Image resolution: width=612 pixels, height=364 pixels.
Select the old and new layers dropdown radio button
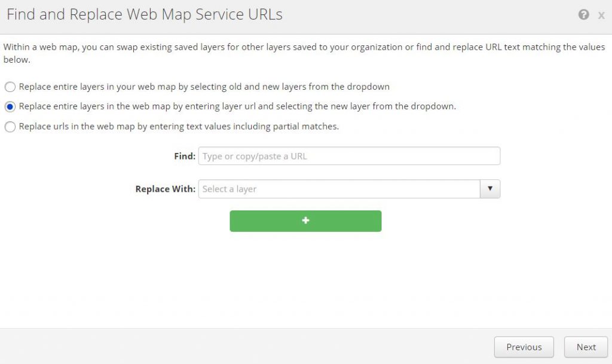pyautogui.click(x=10, y=87)
